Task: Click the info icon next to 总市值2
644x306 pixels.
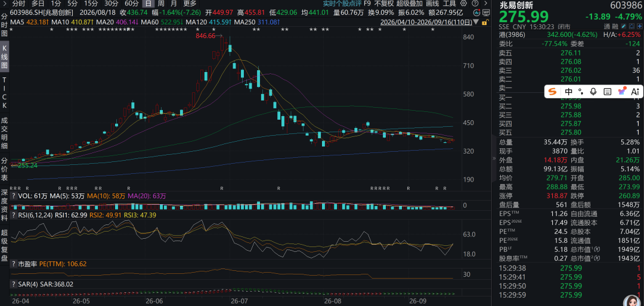Action: point(597,257)
